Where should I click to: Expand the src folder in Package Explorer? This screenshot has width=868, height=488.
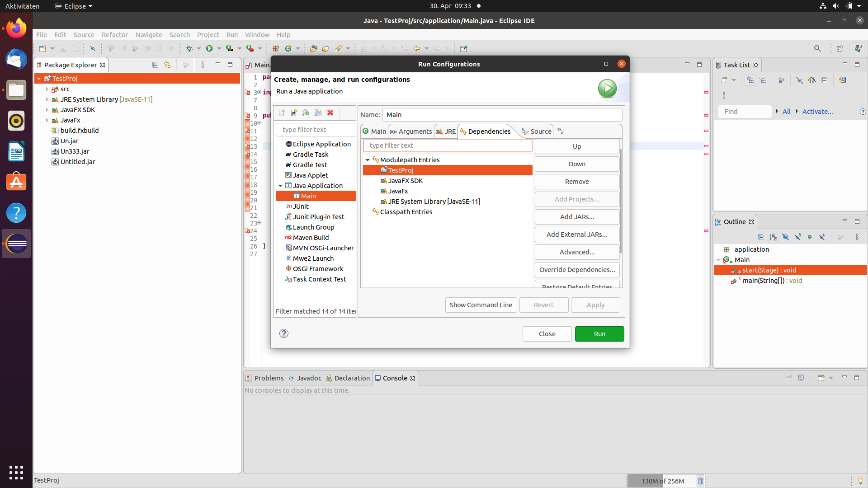click(47, 89)
